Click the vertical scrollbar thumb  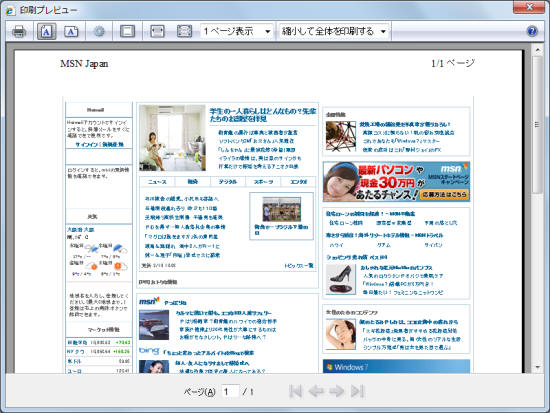click(537, 124)
